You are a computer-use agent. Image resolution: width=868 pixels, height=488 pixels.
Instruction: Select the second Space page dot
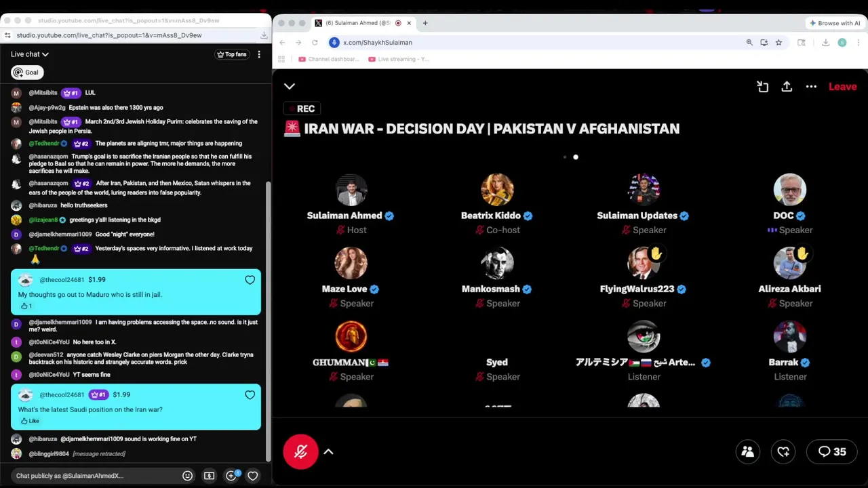tap(576, 157)
